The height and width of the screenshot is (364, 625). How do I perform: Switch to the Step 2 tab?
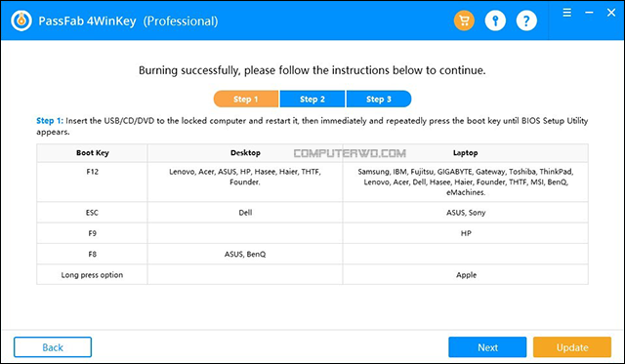(312, 100)
